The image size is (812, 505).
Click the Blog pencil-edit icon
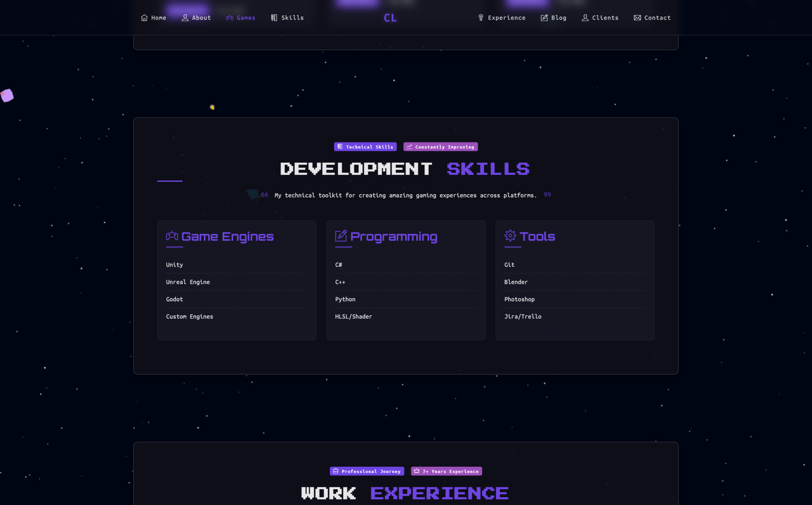pyautogui.click(x=544, y=18)
